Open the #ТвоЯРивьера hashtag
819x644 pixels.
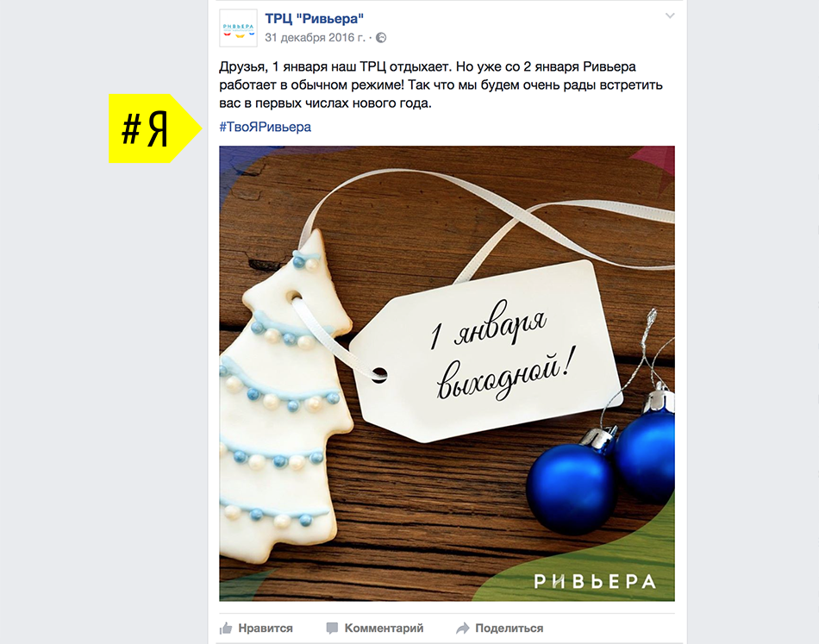[x=265, y=127]
